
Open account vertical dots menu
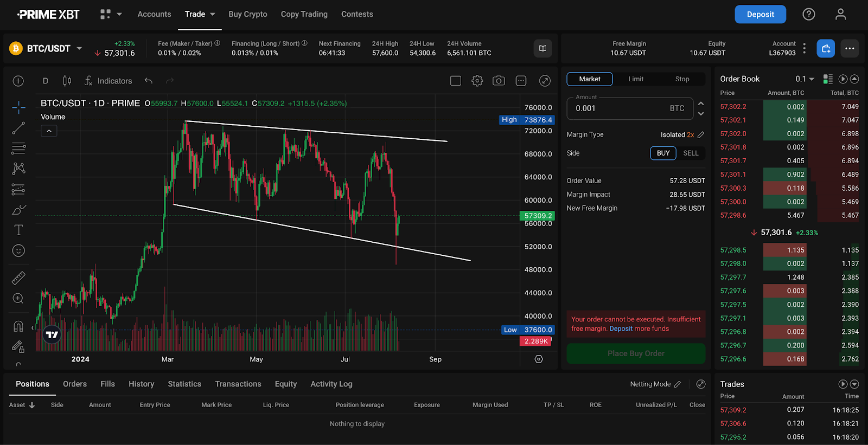pos(804,48)
